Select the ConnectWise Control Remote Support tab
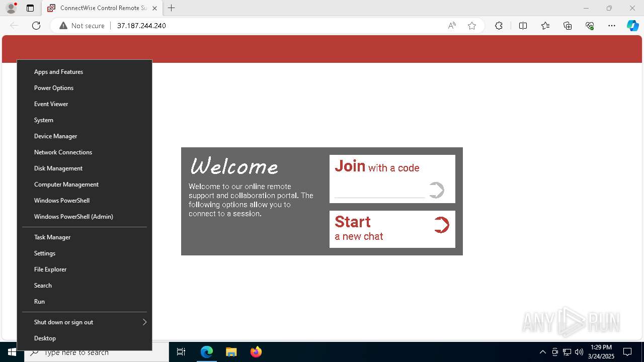This screenshot has width=644, height=362. pos(102,8)
